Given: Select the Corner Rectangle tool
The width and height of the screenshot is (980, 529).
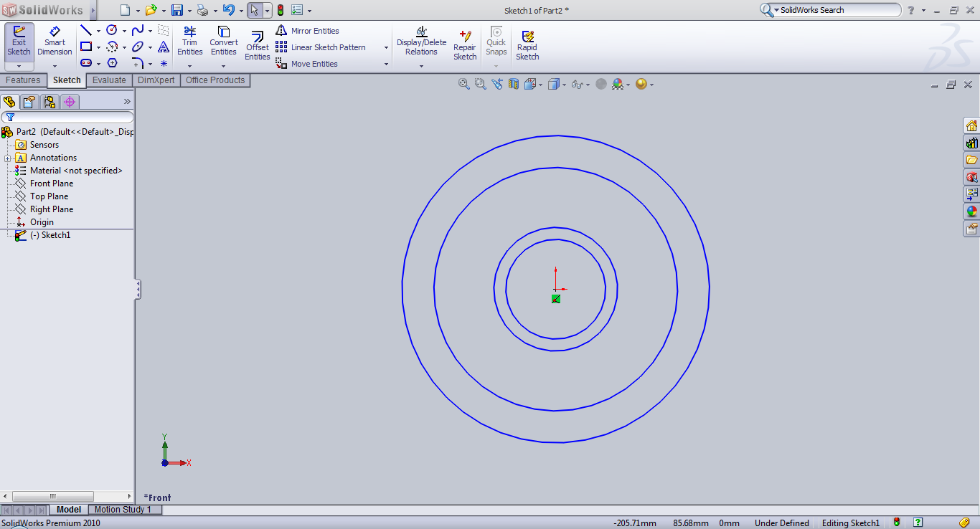Looking at the screenshot, I should (x=86, y=47).
